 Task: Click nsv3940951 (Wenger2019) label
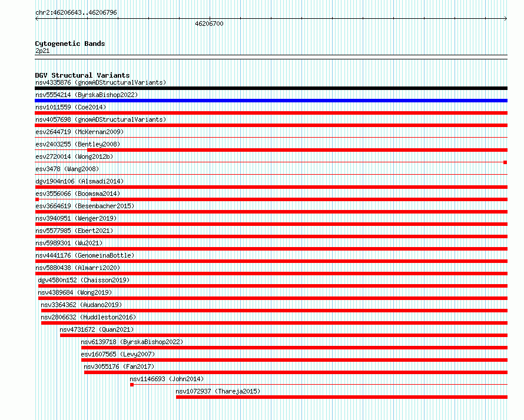(x=76, y=218)
